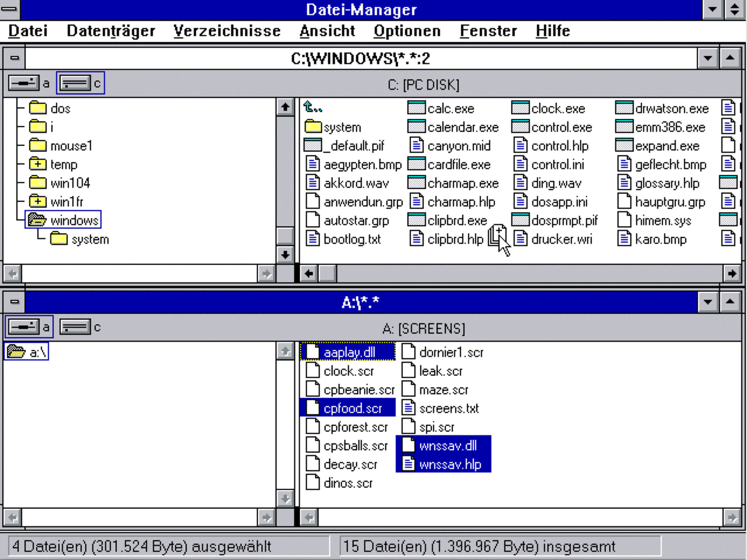Select the _default.pif icon
747x560 pixels.
[x=313, y=145]
